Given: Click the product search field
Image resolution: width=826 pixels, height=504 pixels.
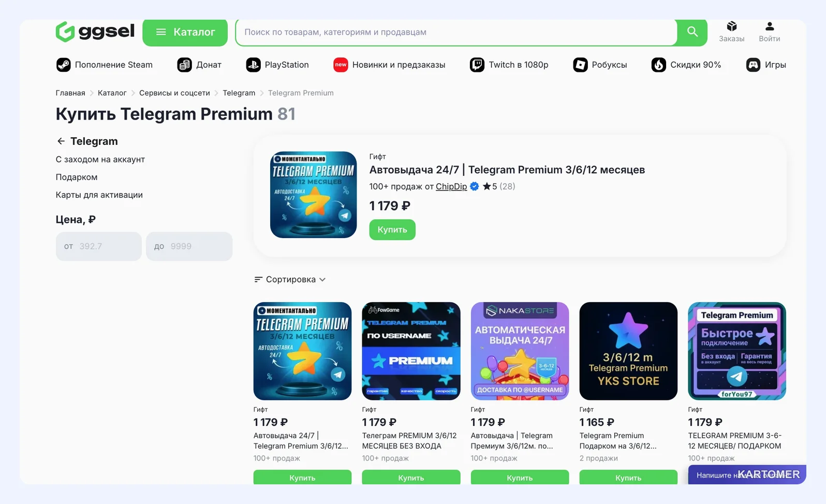Looking at the screenshot, I should [455, 32].
